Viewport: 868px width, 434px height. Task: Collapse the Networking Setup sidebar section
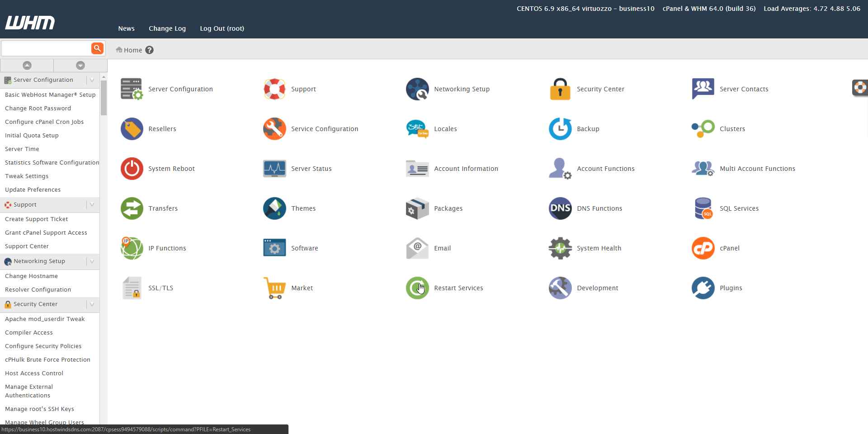(x=92, y=261)
